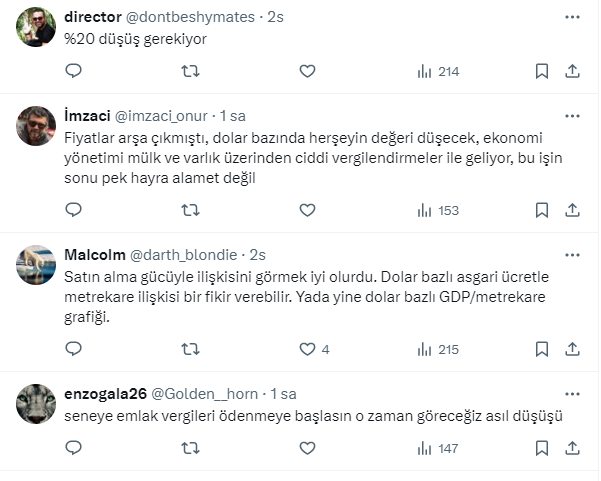Click İmzacı's profile avatar
601x481 pixels.
tap(37, 125)
